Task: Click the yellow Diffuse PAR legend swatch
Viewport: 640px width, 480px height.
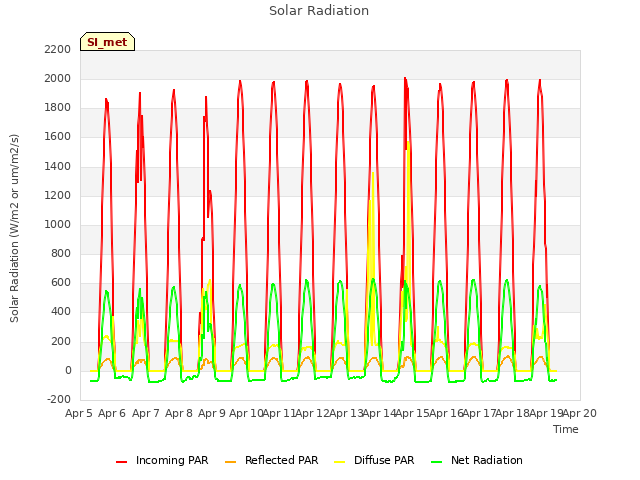Action: [x=340, y=462]
